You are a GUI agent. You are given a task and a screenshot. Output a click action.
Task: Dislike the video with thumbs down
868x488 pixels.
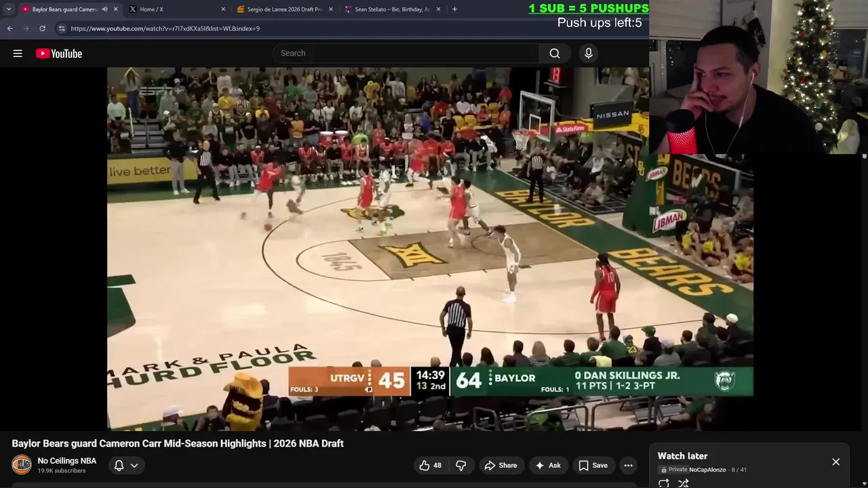coord(461,465)
